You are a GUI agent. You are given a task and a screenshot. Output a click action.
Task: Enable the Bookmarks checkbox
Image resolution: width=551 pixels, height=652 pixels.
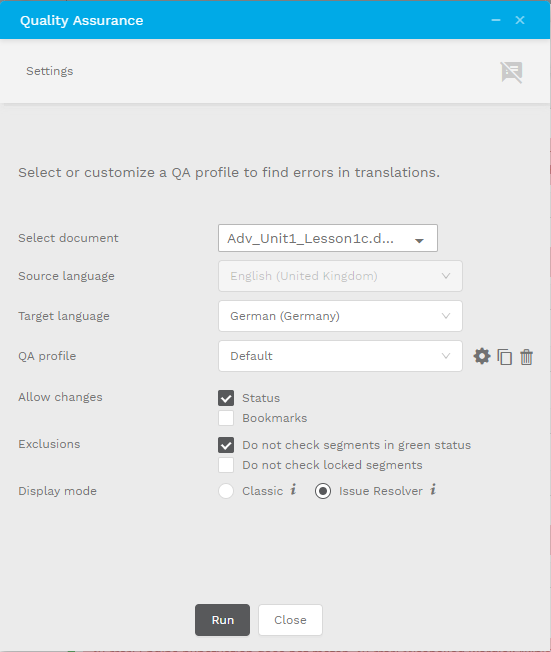[x=226, y=418]
